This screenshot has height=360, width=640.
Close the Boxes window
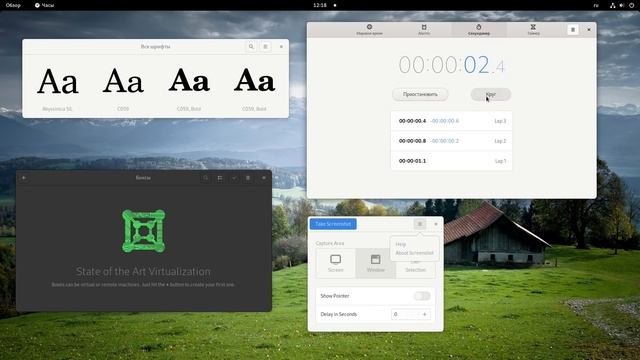pos(264,178)
